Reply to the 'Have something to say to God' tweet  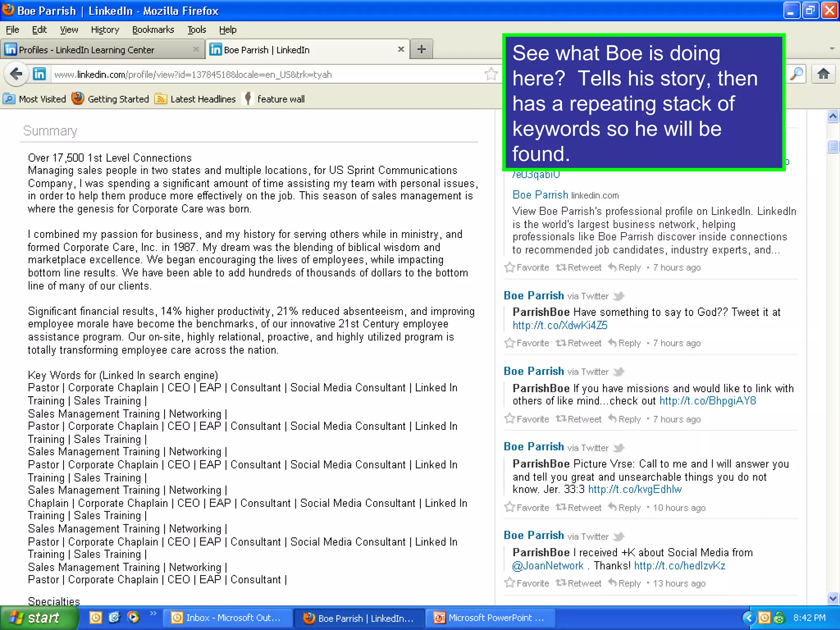pyautogui.click(x=625, y=343)
